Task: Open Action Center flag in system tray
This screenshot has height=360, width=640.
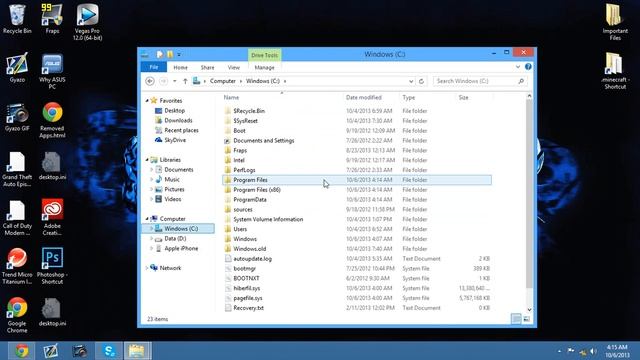Action: (571, 351)
